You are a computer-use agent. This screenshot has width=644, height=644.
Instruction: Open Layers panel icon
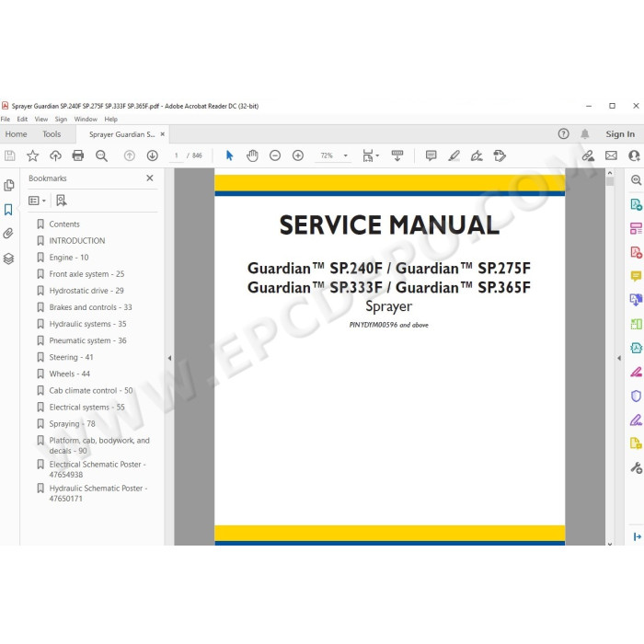pos(8,259)
